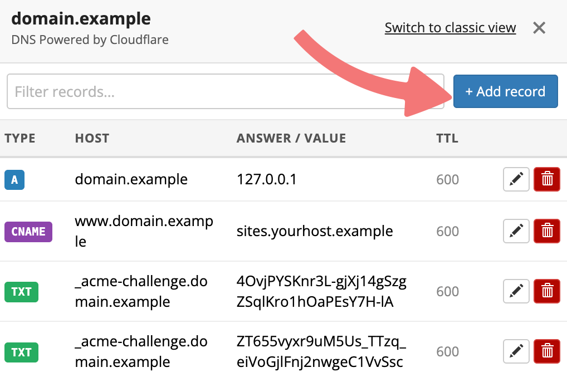Viewport: 567px width, 392px height.
Task: Delete the TXT record starting ZT655vyxr9uM5Us
Action: pyautogui.click(x=547, y=351)
